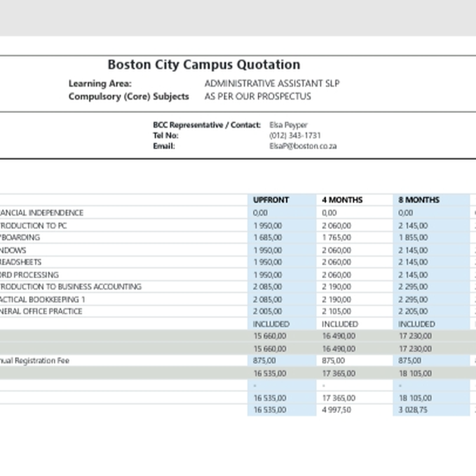Viewport: 476px width, 476px height.
Task: Click 'ADMINISTRATIVE ASSISTANT SLP' text
Action: [x=272, y=83]
